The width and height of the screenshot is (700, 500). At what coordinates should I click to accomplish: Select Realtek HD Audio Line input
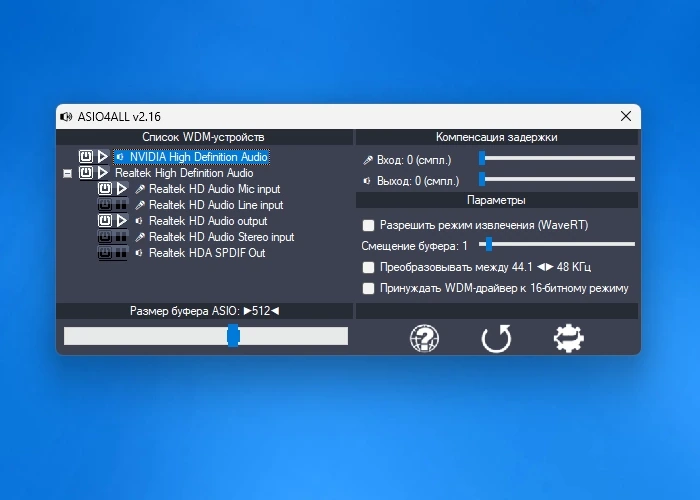click(216, 205)
